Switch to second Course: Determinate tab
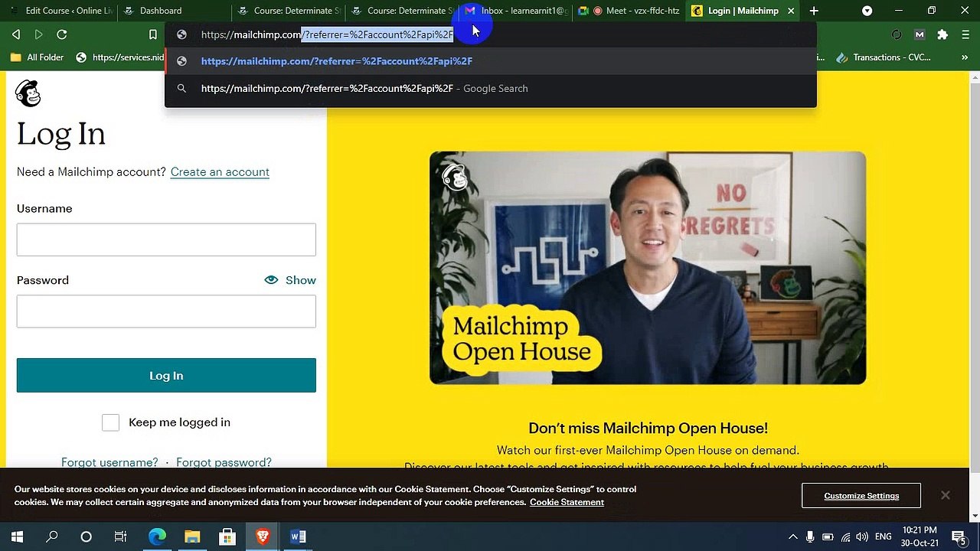This screenshot has height=551, width=980. [x=401, y=11]
